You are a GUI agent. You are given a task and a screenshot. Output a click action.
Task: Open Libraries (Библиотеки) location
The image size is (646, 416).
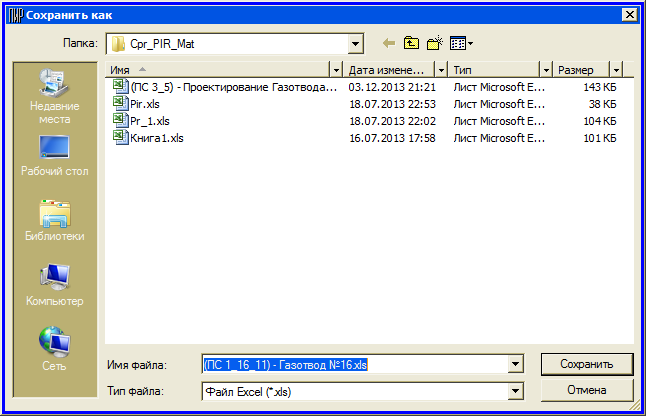pyautogui.click(x=54, y=220)
